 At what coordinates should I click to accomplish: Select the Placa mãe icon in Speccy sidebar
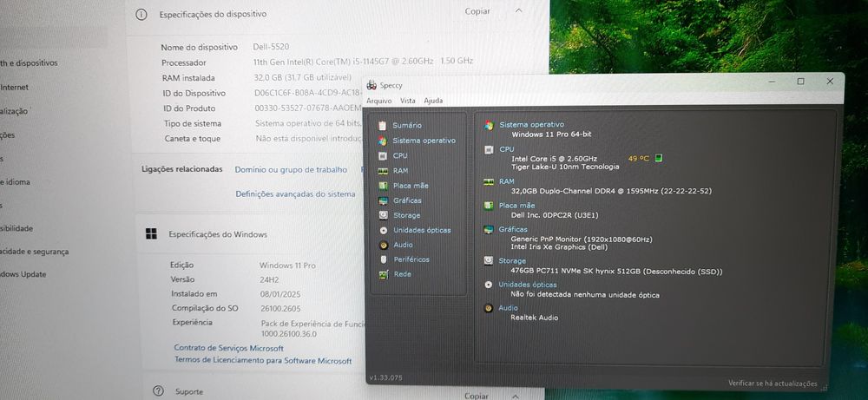[x=383, y=186]
